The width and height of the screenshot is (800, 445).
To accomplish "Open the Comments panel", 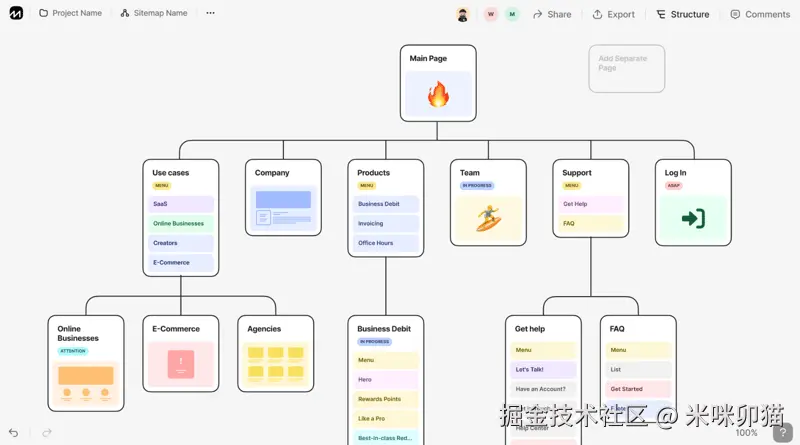I will pyautogui.click(x=760, y=14).
